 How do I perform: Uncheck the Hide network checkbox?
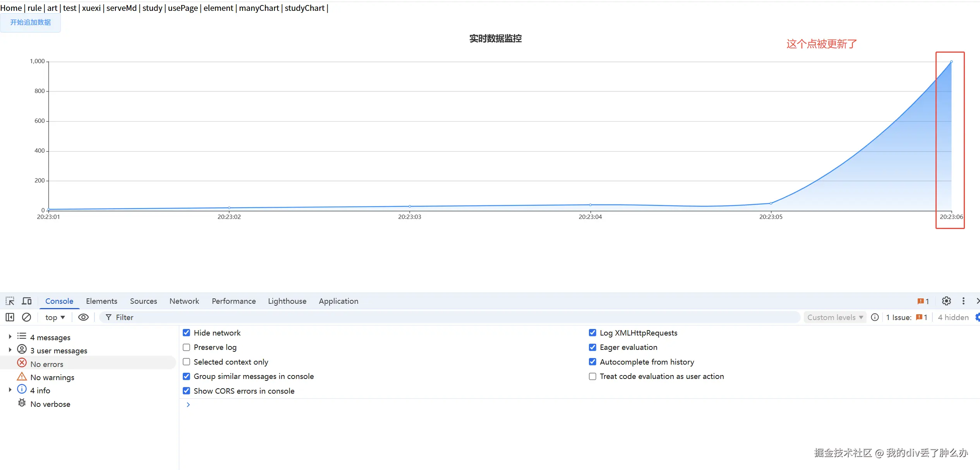[x=186, y=333]
